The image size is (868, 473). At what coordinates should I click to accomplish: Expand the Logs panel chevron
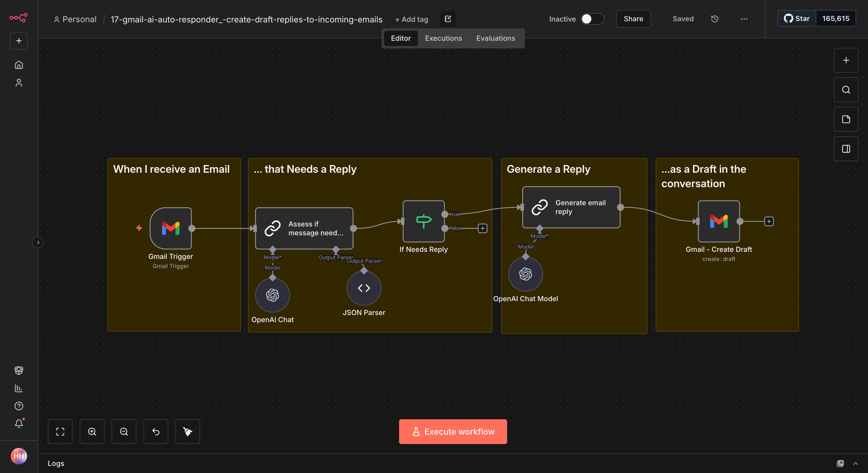click(x=856, y=464)
